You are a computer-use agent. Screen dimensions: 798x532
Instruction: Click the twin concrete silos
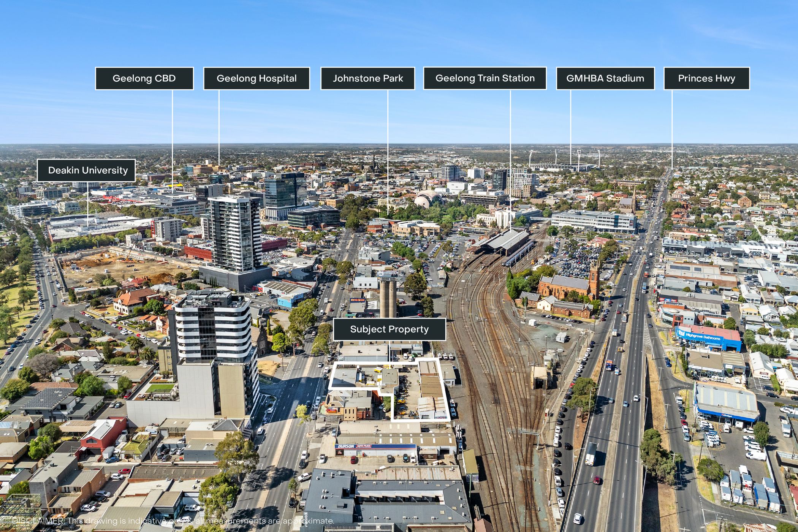pyautogui.click(x=388, y=298)
